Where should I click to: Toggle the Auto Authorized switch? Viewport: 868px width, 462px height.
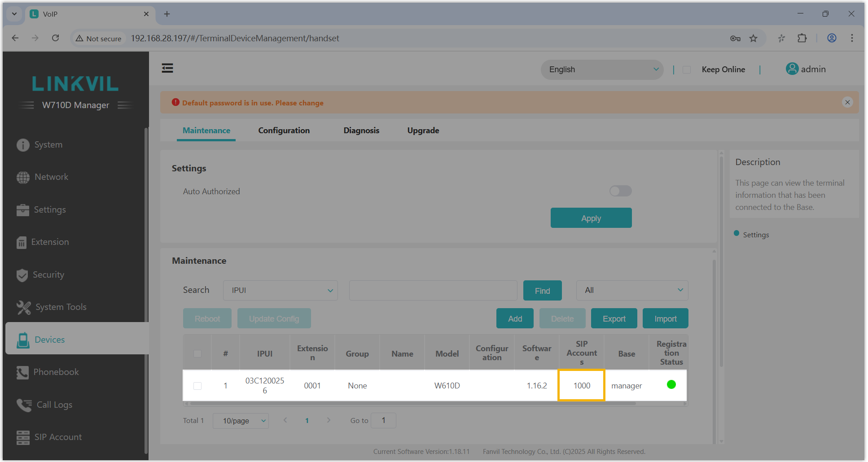pyautogui.click(x=620, y=191)
